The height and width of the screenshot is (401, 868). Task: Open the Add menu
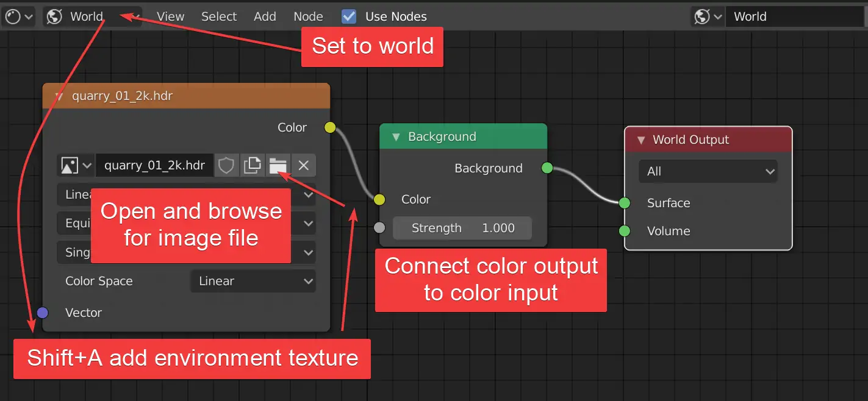click(x=265, y=16)
